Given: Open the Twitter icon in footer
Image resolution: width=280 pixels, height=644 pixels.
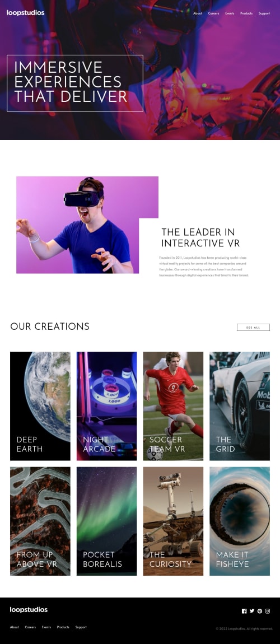Looking at the screenshot, I should click(x=252, y=611).
